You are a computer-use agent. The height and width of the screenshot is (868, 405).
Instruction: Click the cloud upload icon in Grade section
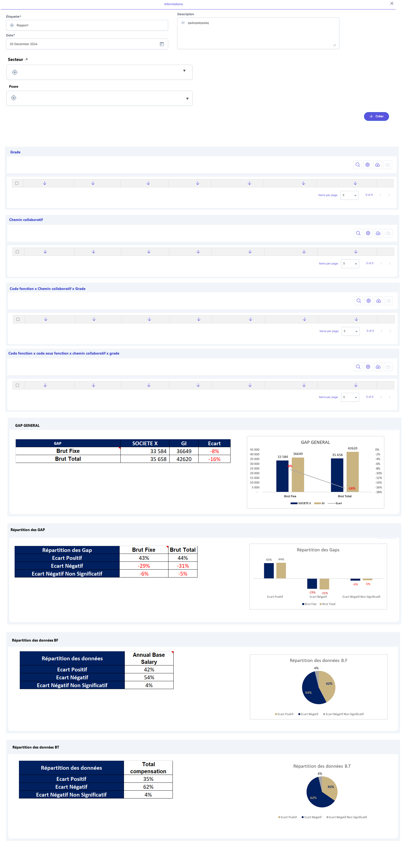[387, 165]
